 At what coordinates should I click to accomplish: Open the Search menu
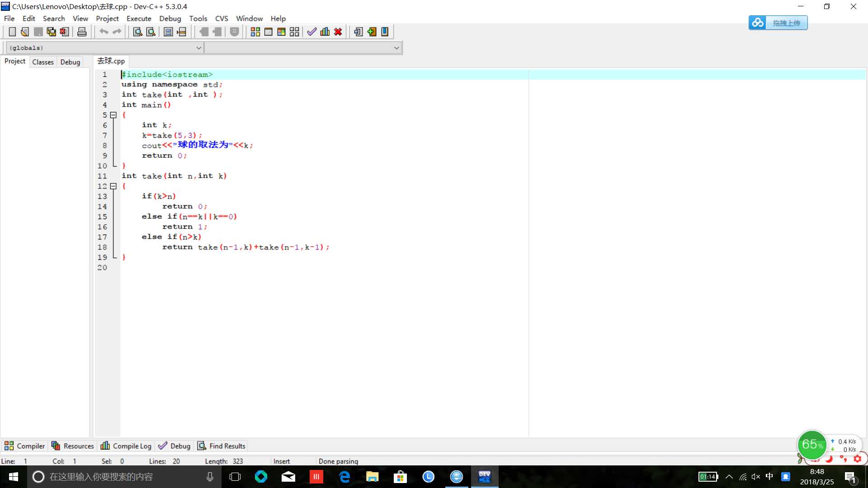54,19
